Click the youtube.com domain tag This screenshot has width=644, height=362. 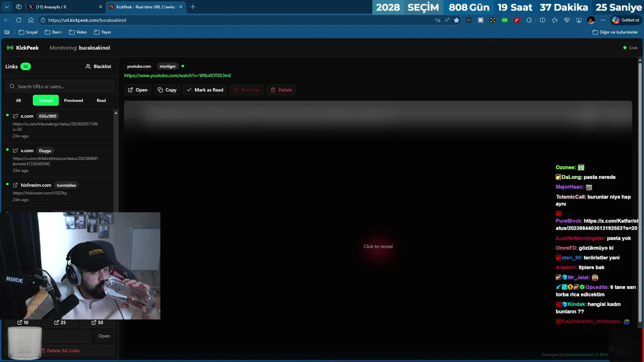tap(139, 66)
